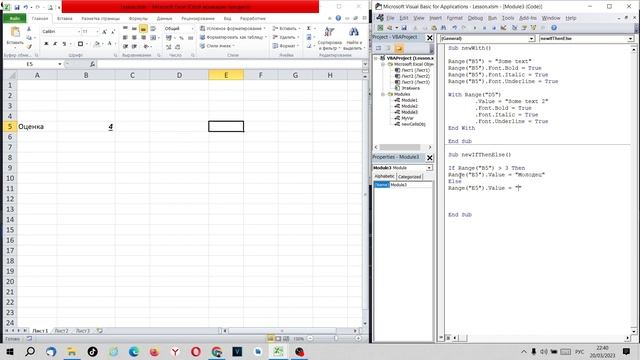
Task: Open the Tools menu in VBA editor
Action: pos(508,18)
